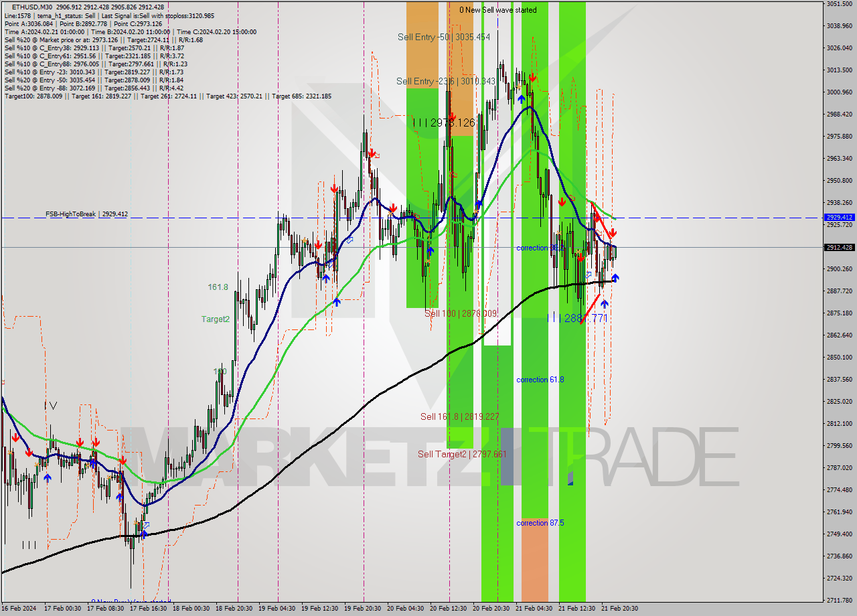This screenshot has height=616, width=857.
Task: Click the 2711.780 bottom price axis label
Action: 840,600
